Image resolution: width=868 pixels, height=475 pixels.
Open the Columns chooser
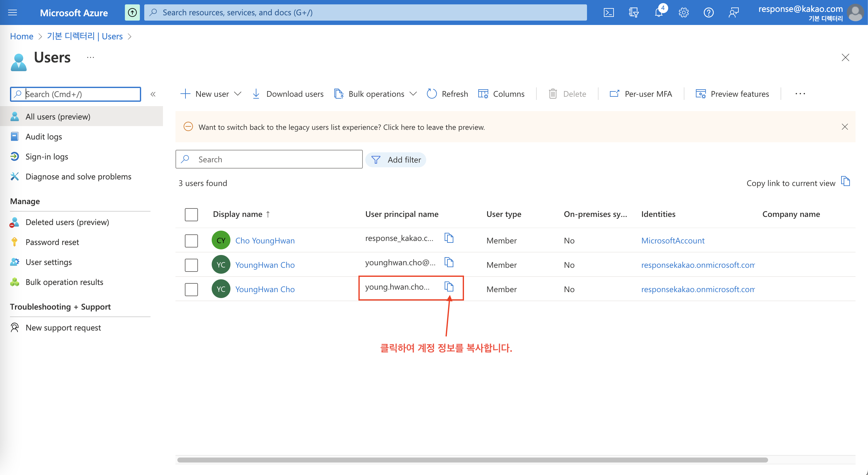coord(501,94)
